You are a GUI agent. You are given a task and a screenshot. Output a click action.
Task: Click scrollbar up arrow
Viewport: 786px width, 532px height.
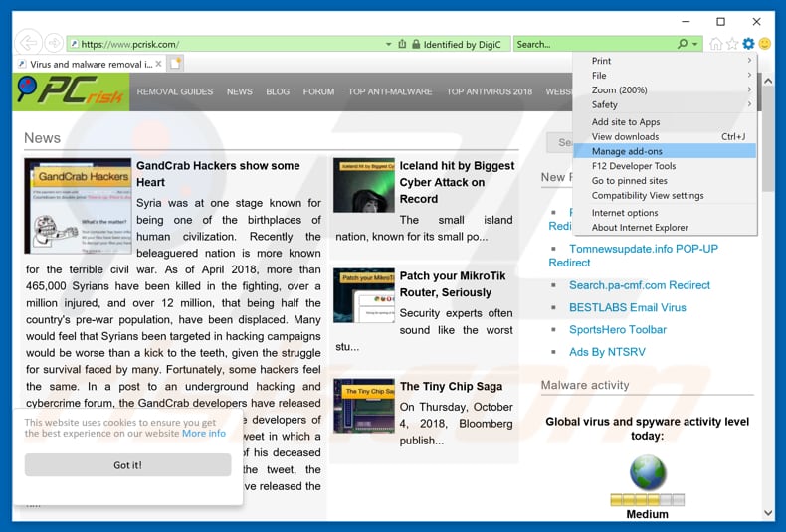point(767,81)
